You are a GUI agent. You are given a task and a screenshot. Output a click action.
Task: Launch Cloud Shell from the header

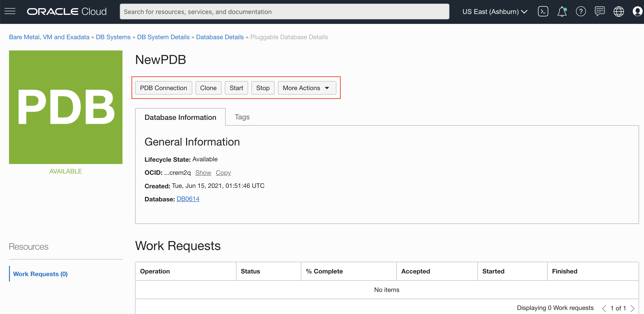[x=543, y=11]
